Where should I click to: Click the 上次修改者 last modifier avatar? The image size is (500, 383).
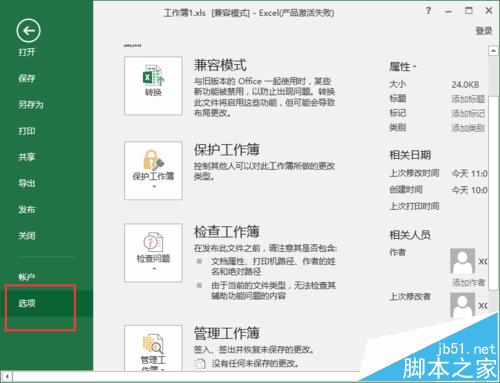coord(462,305)
